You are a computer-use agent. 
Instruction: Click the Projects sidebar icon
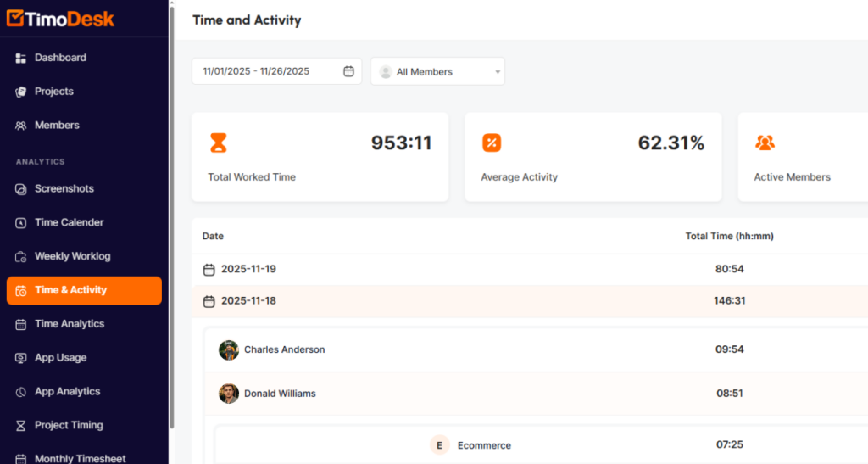click(x=21, y=92)
